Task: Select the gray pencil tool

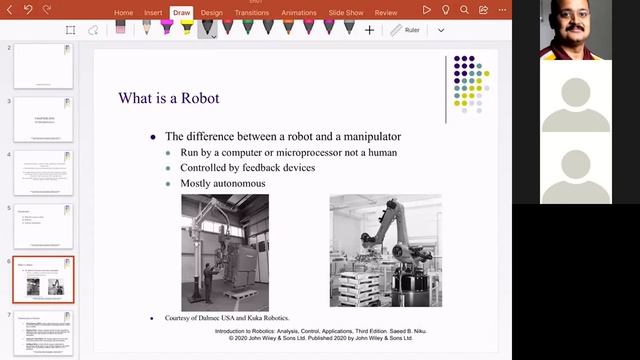Action: [147, 27]
